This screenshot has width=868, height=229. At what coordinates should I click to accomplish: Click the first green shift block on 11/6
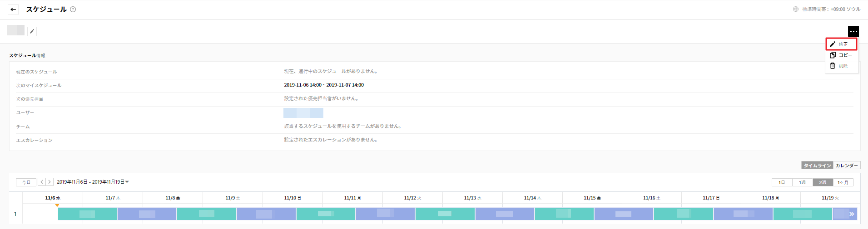(87, 214)
